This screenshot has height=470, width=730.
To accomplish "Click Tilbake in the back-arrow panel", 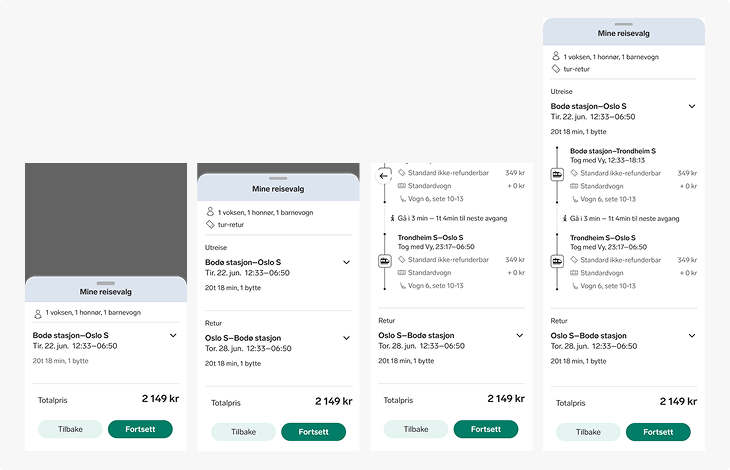I will coord(416,429).
